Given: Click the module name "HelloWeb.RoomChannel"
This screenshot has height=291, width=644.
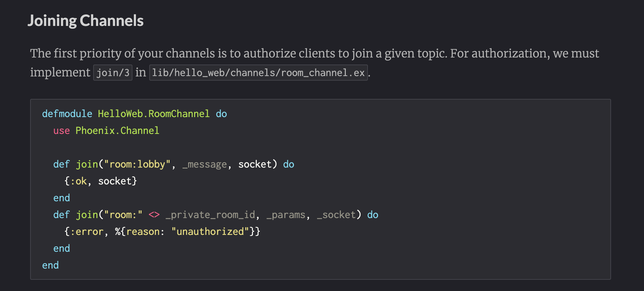Looking at the screenshot, I should [x=154, y=114].
